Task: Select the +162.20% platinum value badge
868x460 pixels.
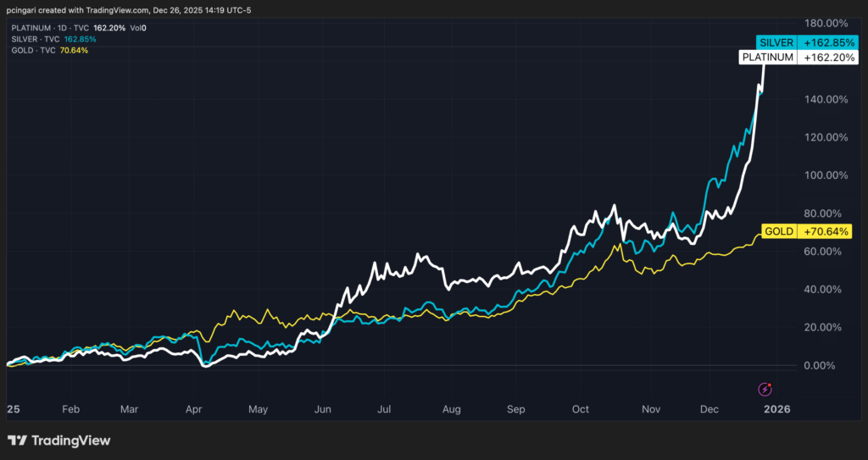Action: pos(825,58)
